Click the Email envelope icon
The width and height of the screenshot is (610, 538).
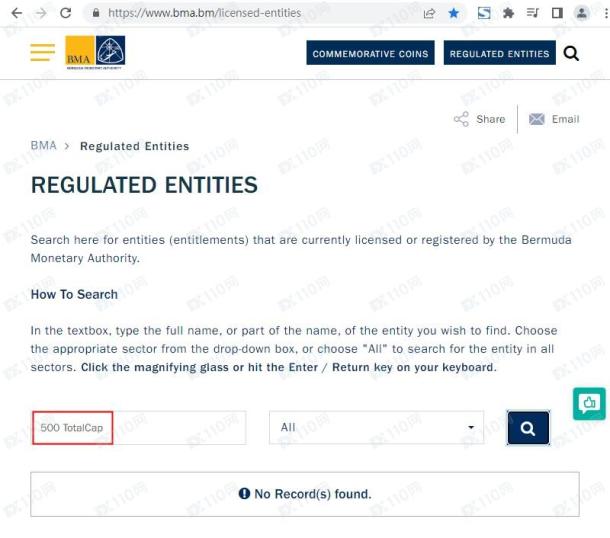click(x=536, y=119)
